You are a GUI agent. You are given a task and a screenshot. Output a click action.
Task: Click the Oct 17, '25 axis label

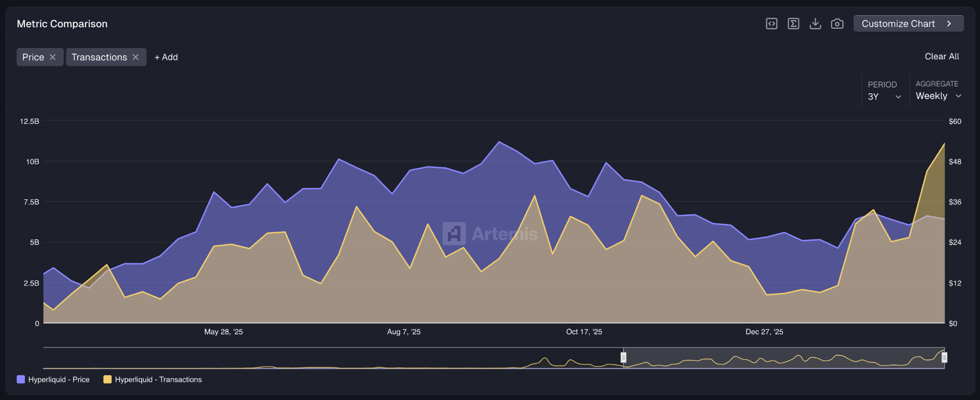click(x=584, y=332)
